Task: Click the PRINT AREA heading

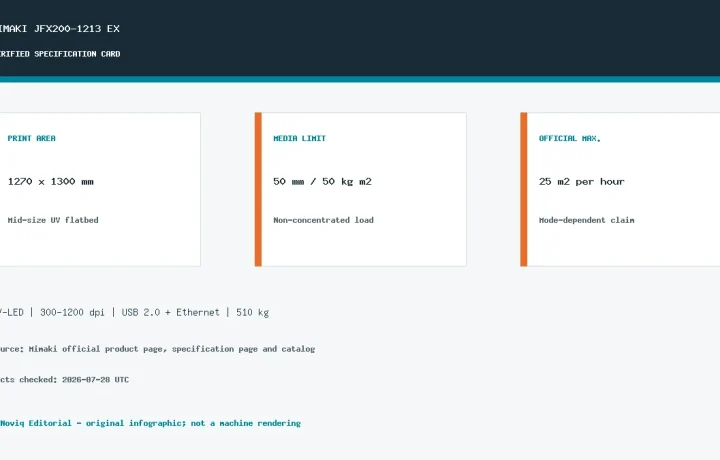Action: click(x=31, y=138)
